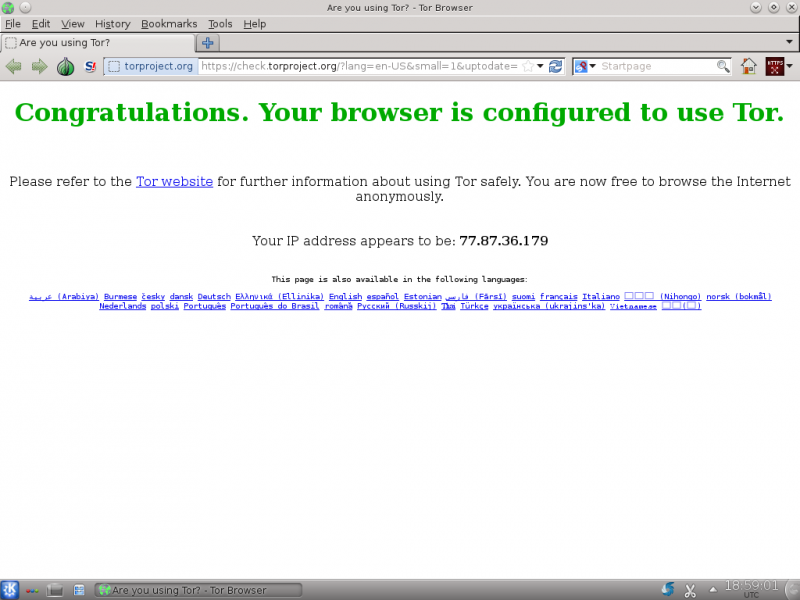This screenshot has width=800, height=600.
Task: Click the panel icon right of file manager
Action: pyautogui.click(x=79, y=590)
